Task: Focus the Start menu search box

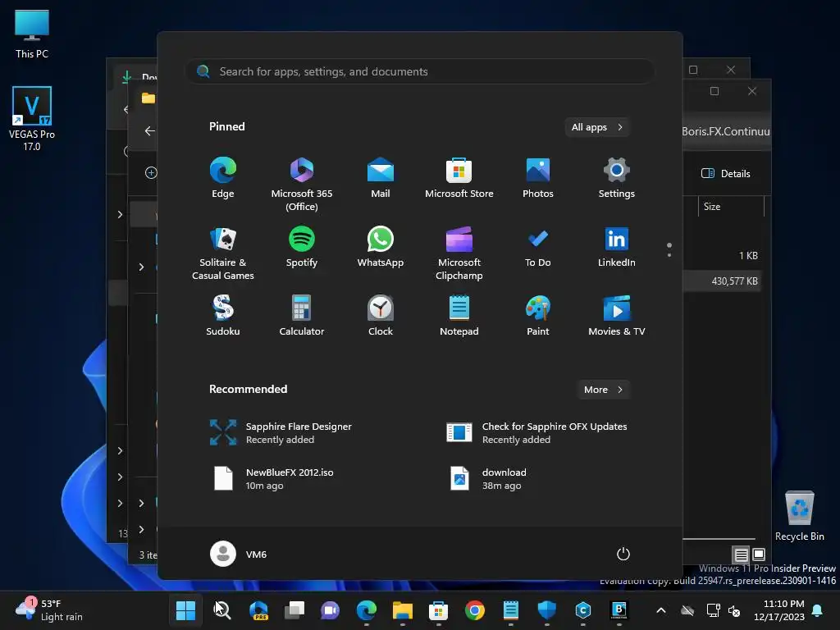Action: tap(419, 71)
